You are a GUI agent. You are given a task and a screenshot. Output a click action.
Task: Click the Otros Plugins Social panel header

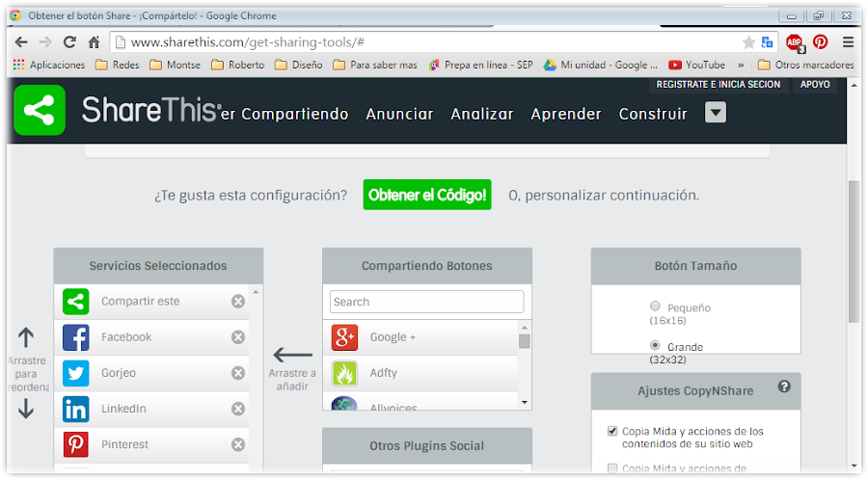(427, 445)
